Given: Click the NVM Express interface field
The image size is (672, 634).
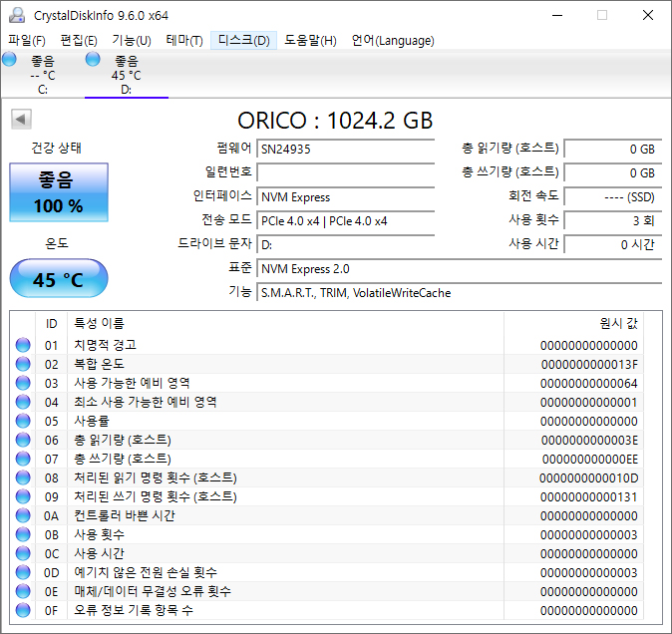Looking at the screenshot, I should [x=345, y=197].
